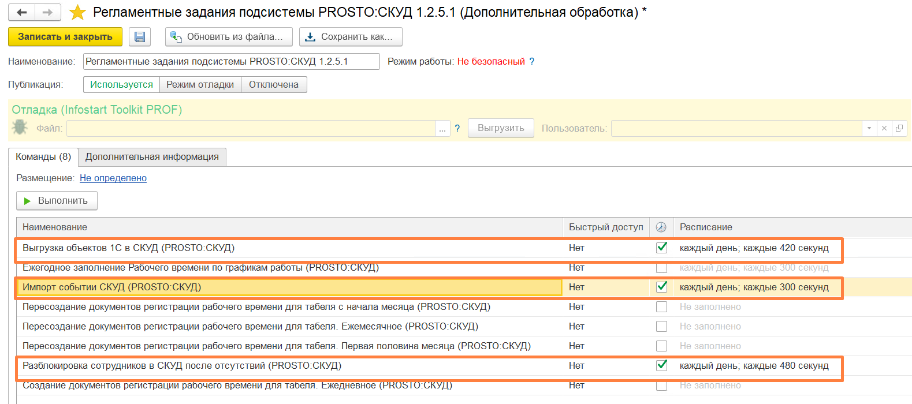Click the clear X in Пользователь field
The height and width of the screenshot is (404, 912).
(883, 128)
